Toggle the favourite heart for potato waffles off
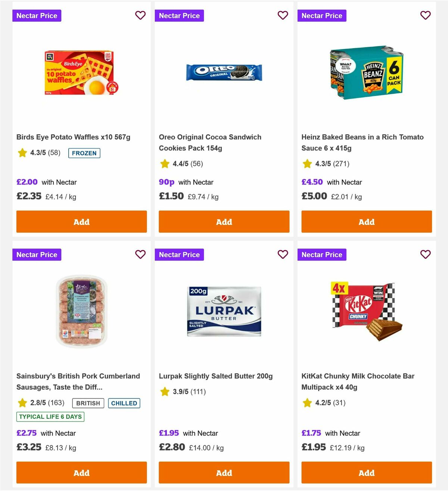Screen dimensions: 448x491 pos(140,15)
